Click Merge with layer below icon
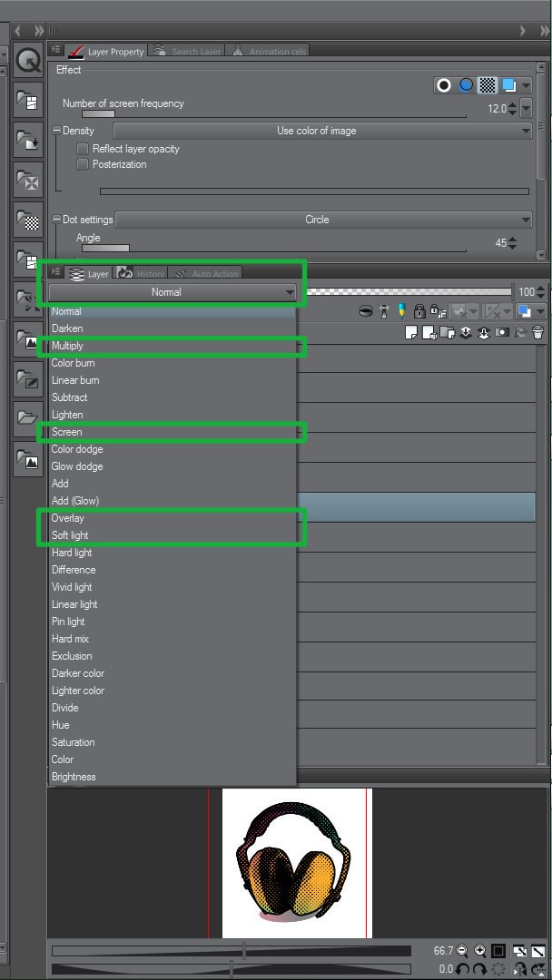 tap(483, 332)
